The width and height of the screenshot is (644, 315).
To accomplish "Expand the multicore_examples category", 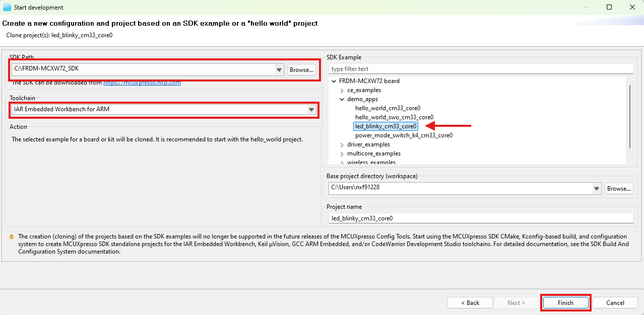I will 341,153.
